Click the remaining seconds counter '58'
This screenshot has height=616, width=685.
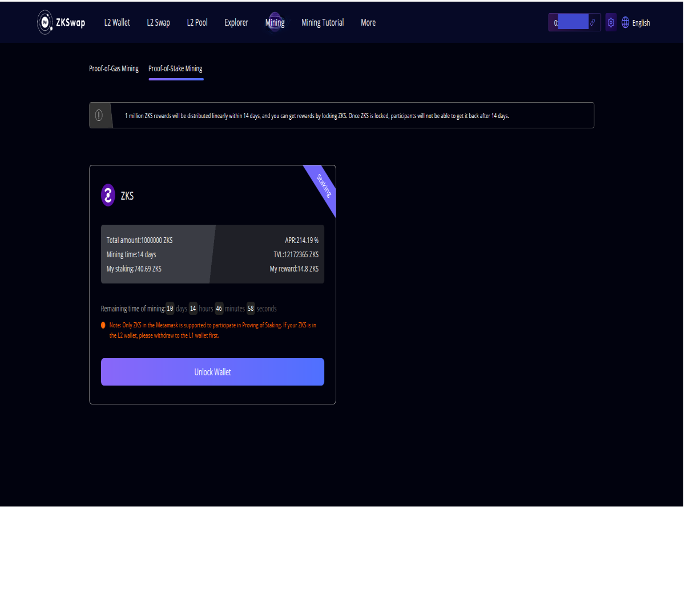pyautogui.click(x=251, y=309)
